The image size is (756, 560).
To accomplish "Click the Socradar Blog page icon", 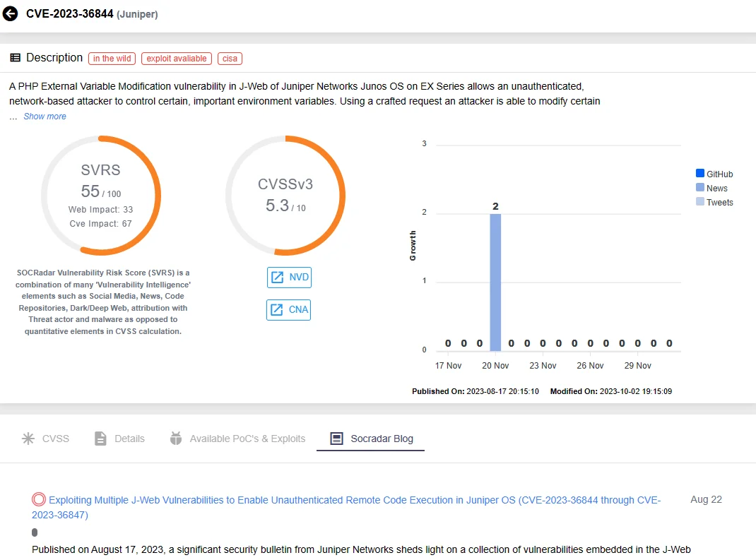I will pos(336,439).
